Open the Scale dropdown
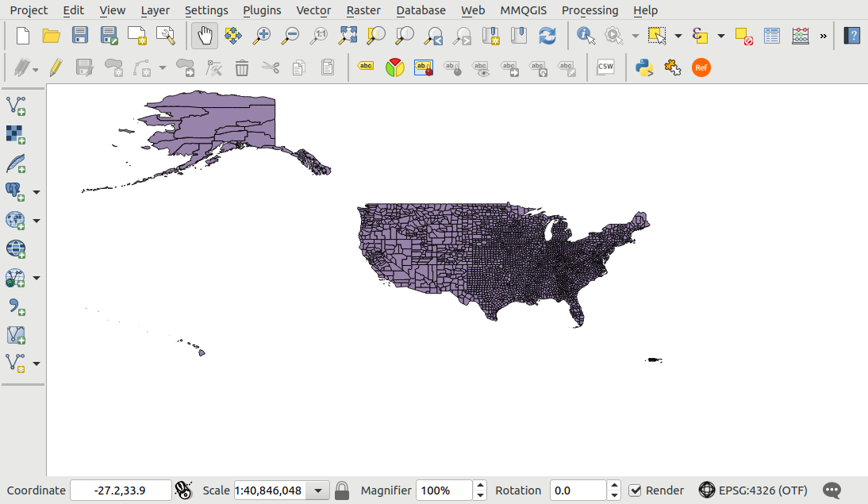The height and width of the screenshot is (504, 868). [x=317, y=490]
